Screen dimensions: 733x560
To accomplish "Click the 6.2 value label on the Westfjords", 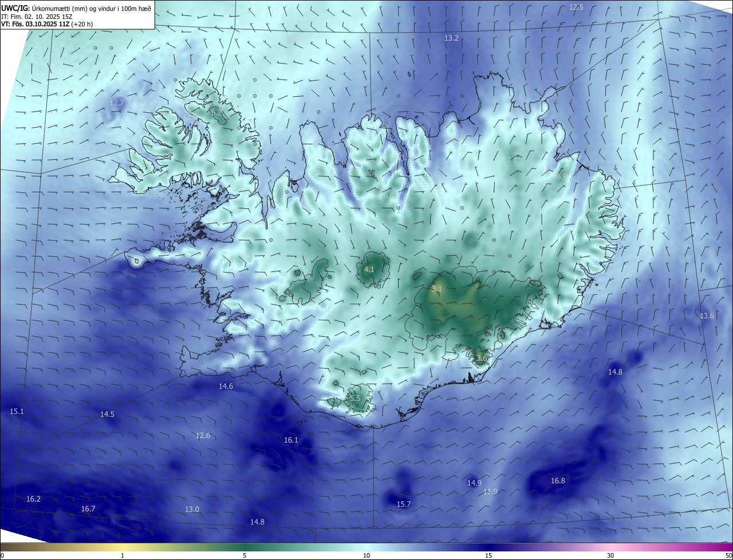I will point(217,113).
